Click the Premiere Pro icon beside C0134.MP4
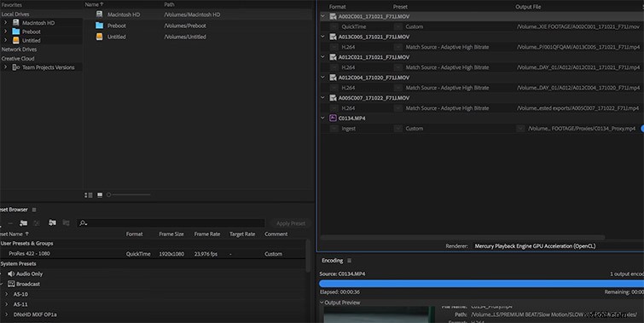644x323 pixels. [x=334, y=118]
